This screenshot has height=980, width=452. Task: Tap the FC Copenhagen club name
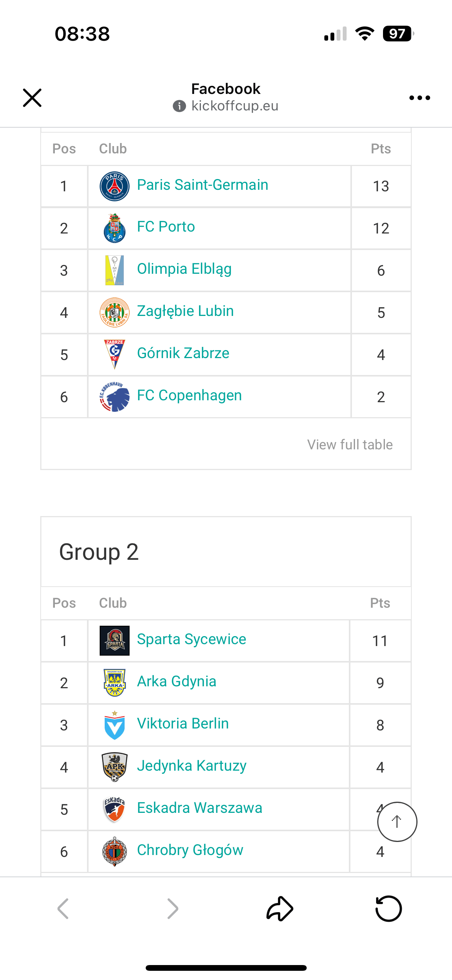(189, 395)
